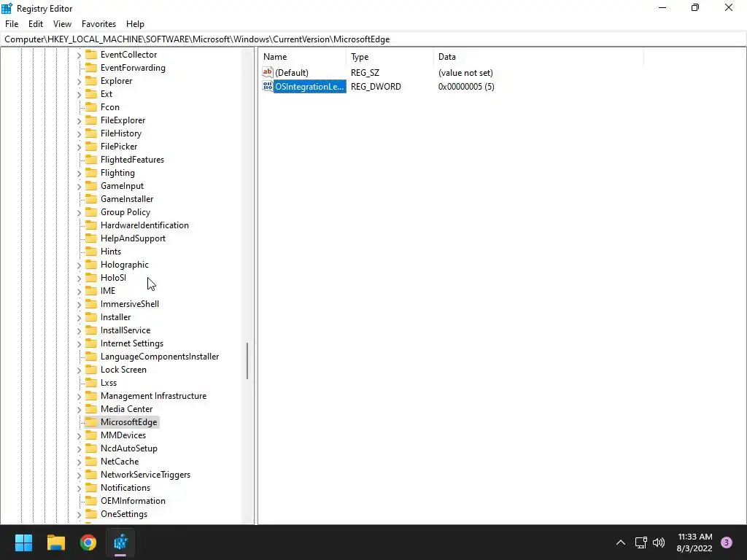
Task: Click the Hints folder icon
Action: pyautogui.click(x=91, y=252)
